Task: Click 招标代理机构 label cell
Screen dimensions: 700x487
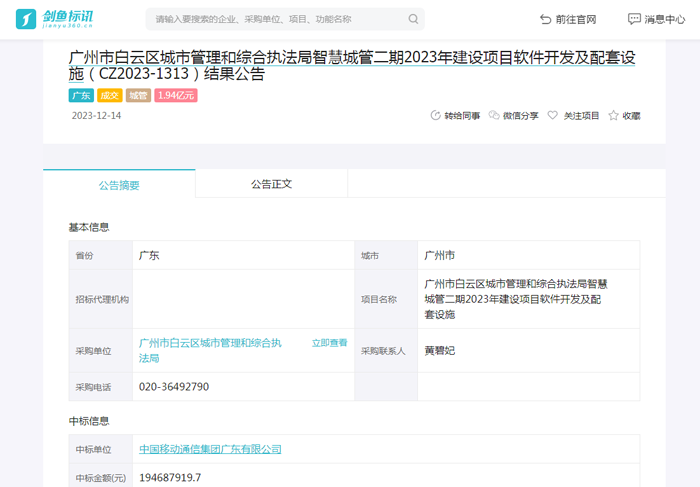Action: pos(101,299)
